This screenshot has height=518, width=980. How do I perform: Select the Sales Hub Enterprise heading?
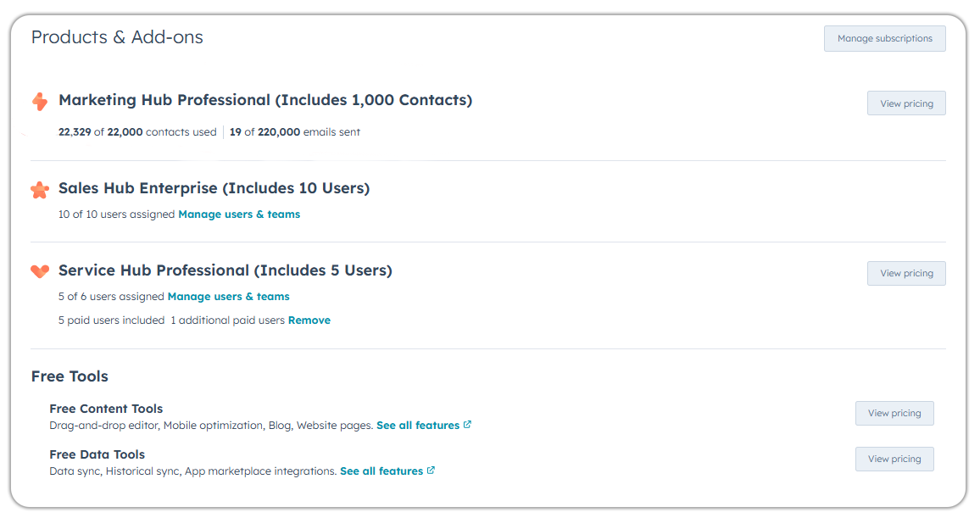pyautogui.click(x=214, y=188)
